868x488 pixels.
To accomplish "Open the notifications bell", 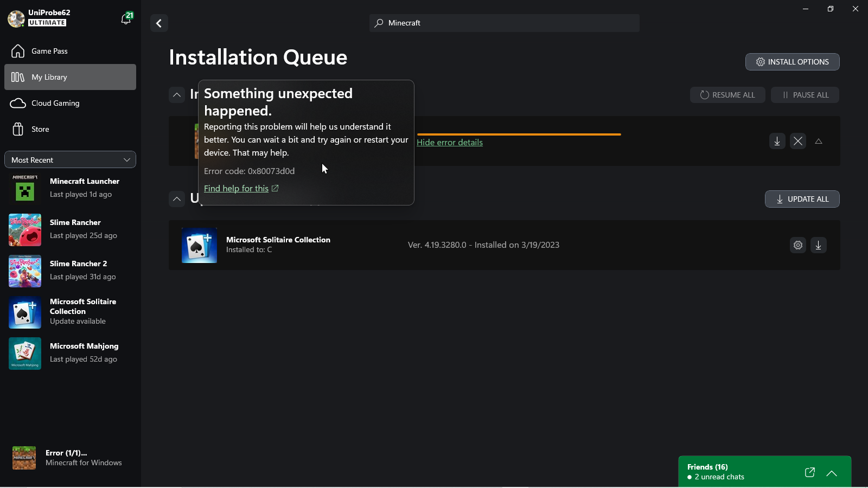I will pyautogui.click(x=126, y=19).
